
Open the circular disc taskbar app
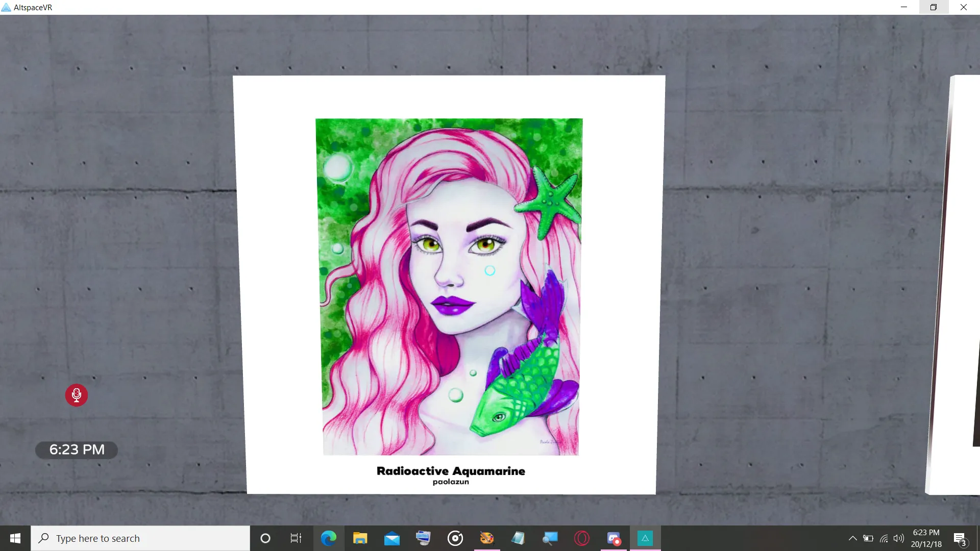tap(455, 538)
